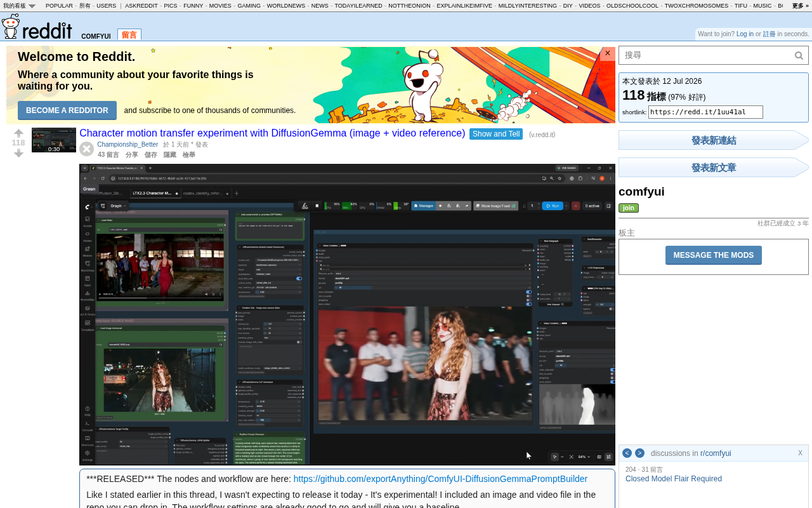Close the Welcome to Reddit banner
The width and height of the screenshot is (812, 508).
(608, 53)
